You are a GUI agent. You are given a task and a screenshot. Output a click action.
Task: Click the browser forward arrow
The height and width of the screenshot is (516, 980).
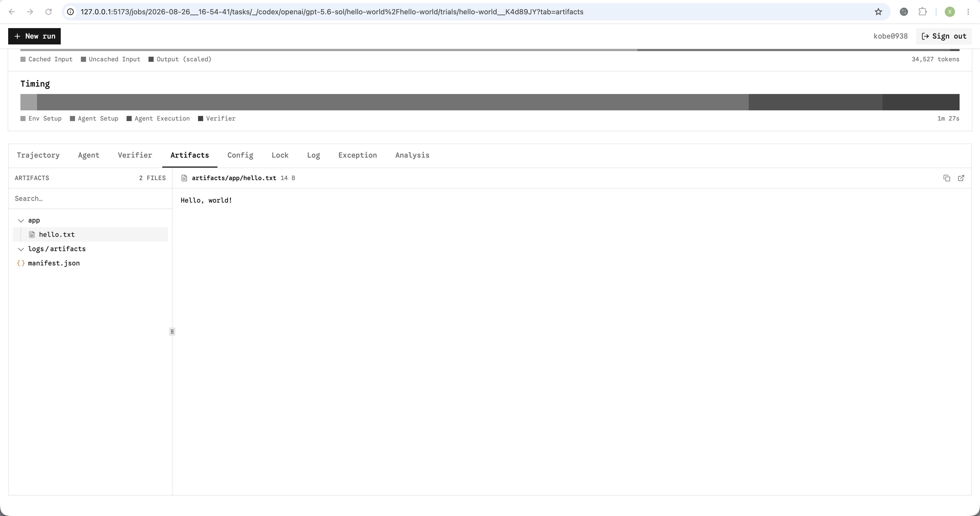pyautogui.click(x=30, y=12)
